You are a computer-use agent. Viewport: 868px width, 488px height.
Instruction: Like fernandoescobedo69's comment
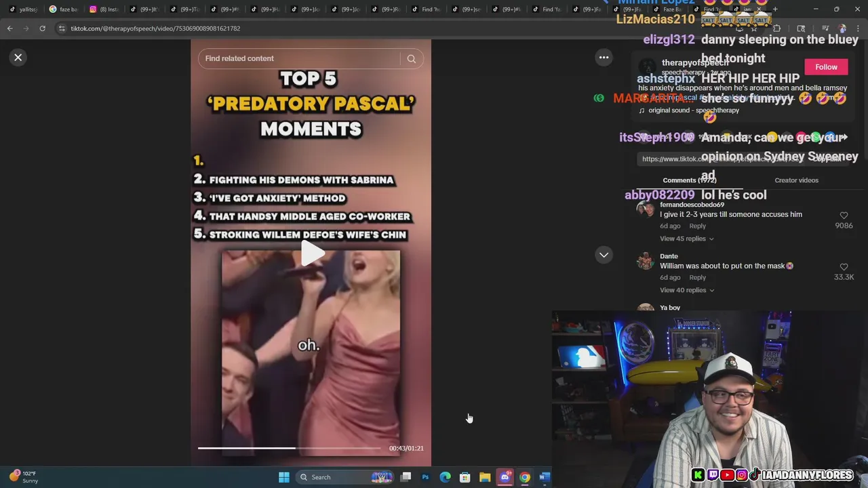tap(844, 216)
